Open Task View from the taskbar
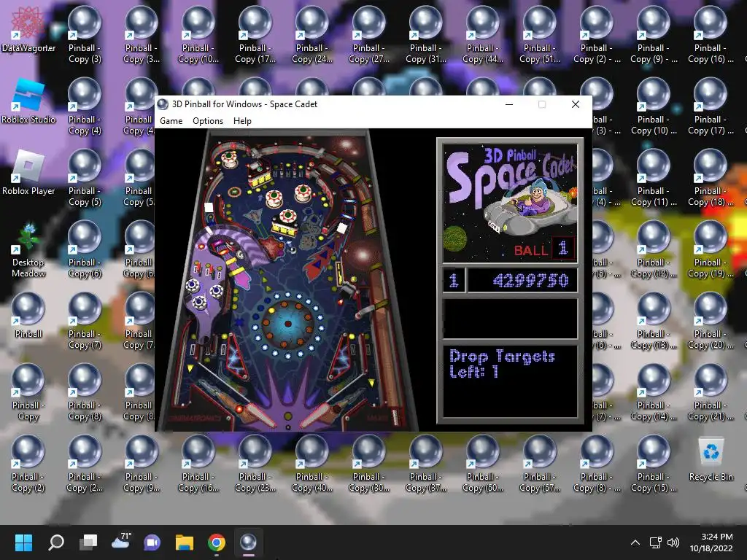Screen dimensions: 747x560 tap(88, 542)
